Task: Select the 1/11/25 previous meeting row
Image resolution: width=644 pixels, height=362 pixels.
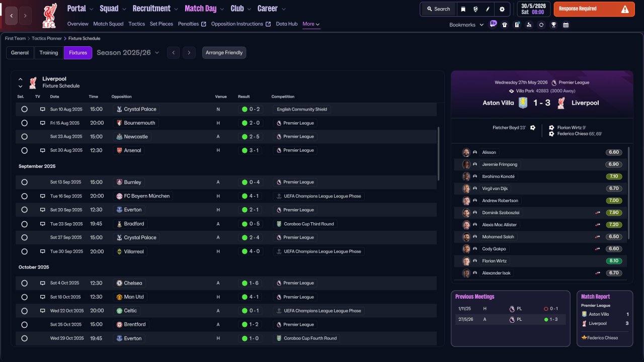Action: 510,309
